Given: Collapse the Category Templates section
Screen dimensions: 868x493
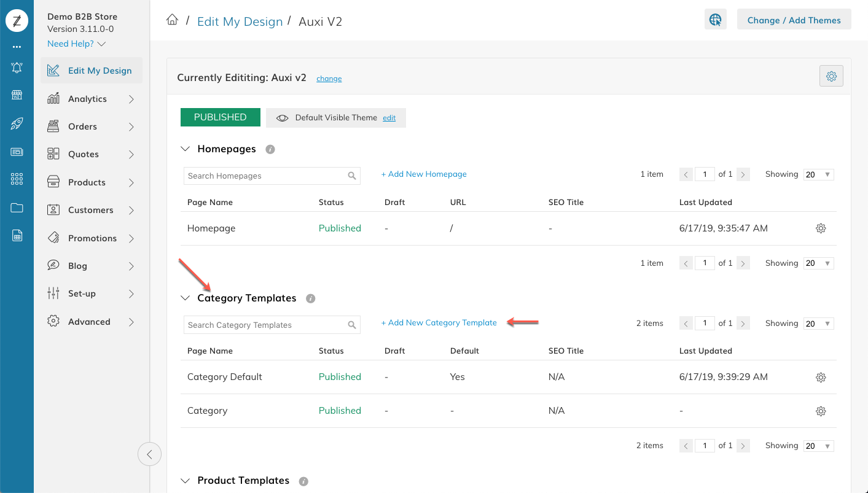Looking at the screenshot, I should coord(186,298).
